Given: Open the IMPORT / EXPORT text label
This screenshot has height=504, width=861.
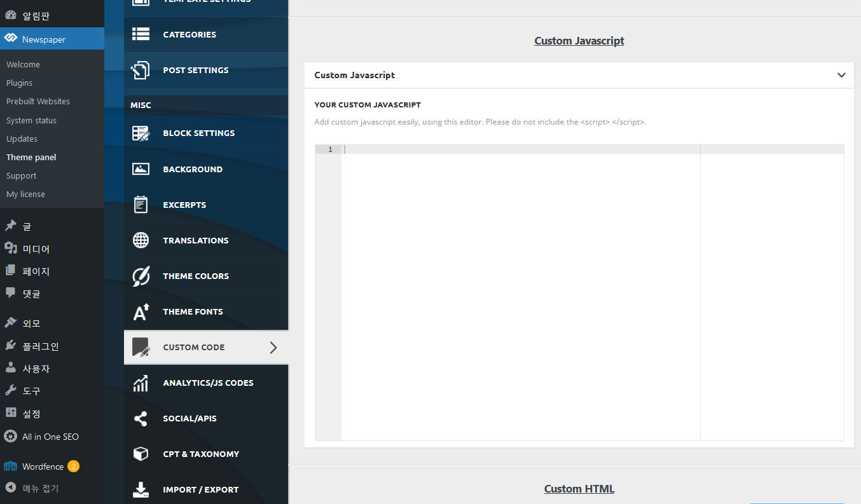Looking at the screenshot, I should tap(201, 489).
